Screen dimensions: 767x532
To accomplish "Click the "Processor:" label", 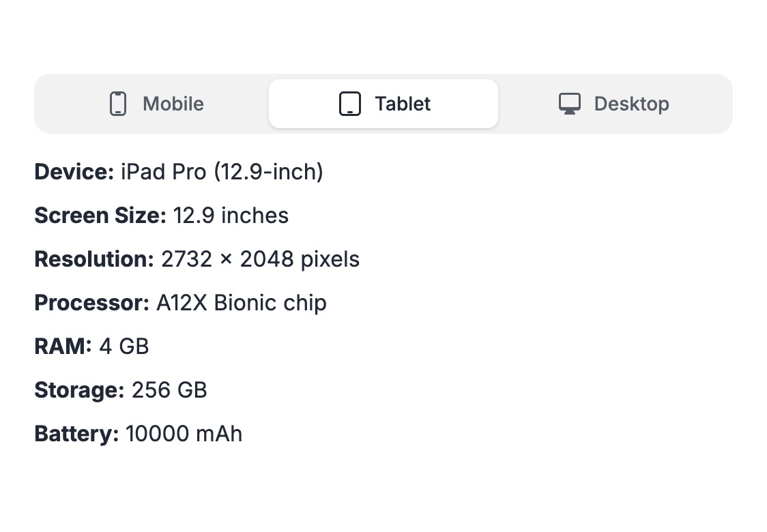I will [x=91, y=303].
